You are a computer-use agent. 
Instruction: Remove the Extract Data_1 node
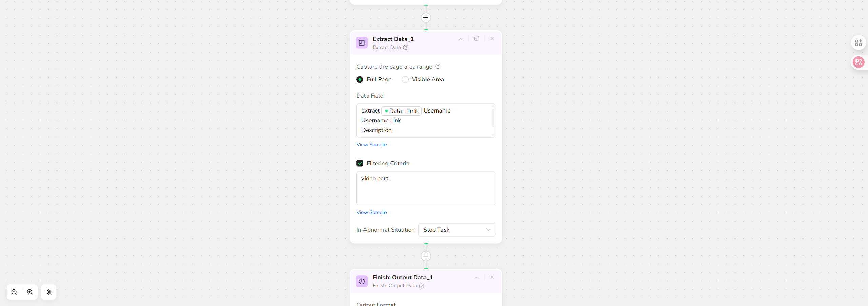[492, 39]
